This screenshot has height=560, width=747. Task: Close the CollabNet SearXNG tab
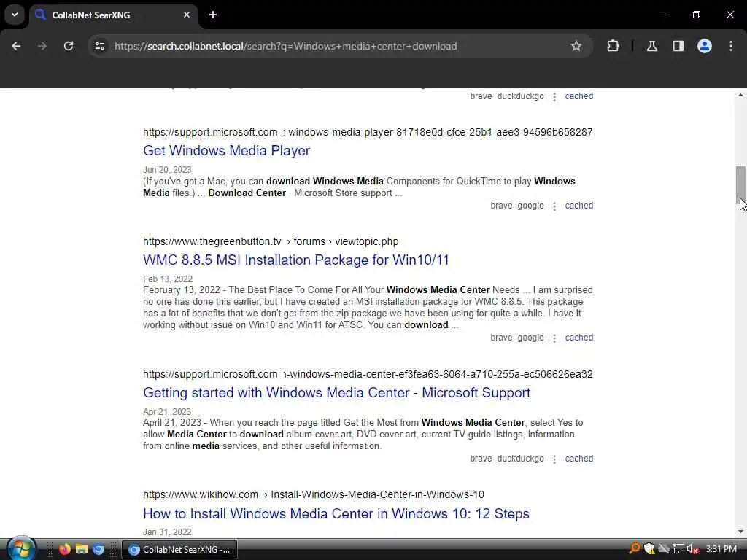point(187,15)
